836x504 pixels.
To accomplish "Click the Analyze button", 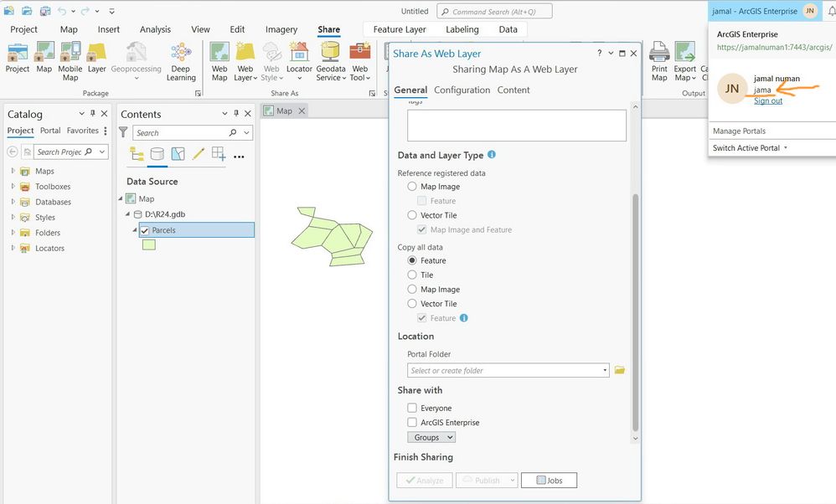I will tap(425, 480).
